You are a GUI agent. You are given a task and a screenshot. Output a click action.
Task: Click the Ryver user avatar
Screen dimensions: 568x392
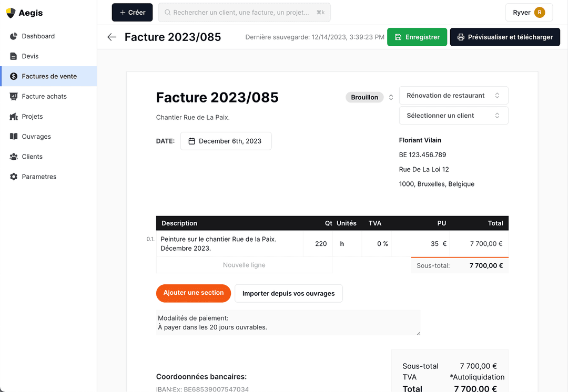540,12
